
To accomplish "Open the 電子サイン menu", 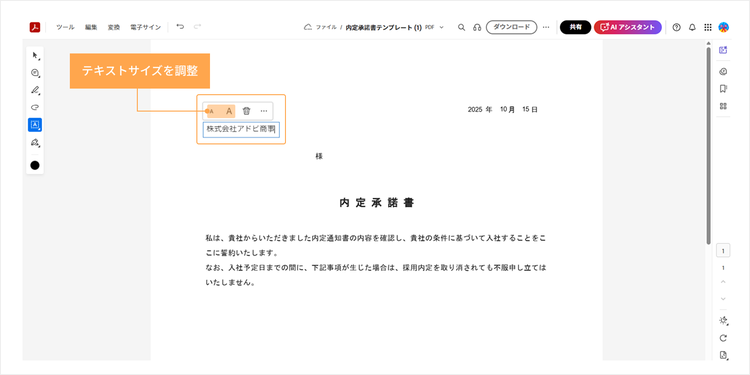I will (145, 27).
